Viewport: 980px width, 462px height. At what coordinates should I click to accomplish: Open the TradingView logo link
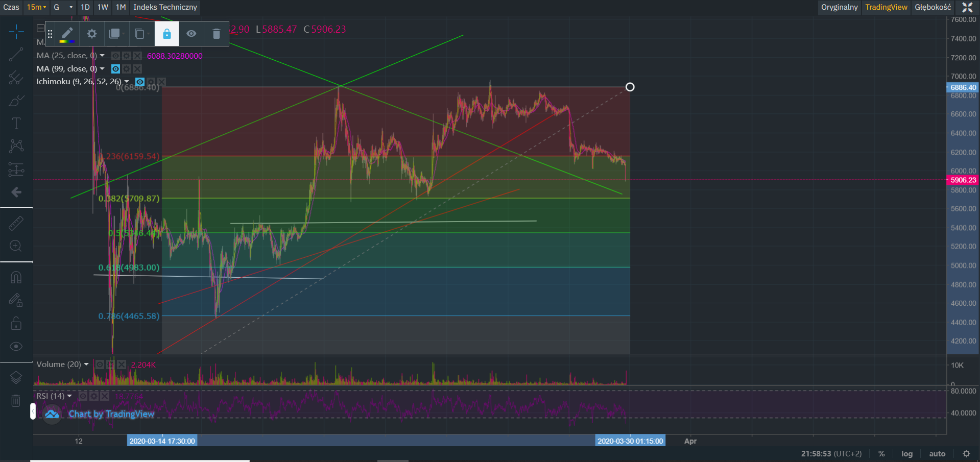[x=52, y=414]
